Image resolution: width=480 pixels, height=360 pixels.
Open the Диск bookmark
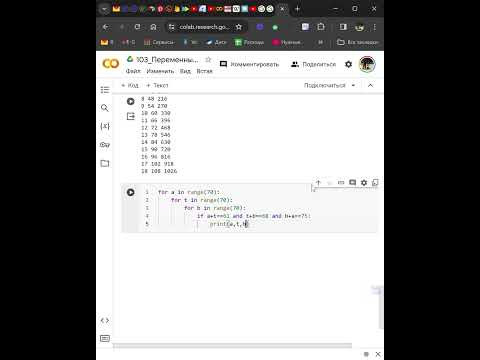click(216, 42)
